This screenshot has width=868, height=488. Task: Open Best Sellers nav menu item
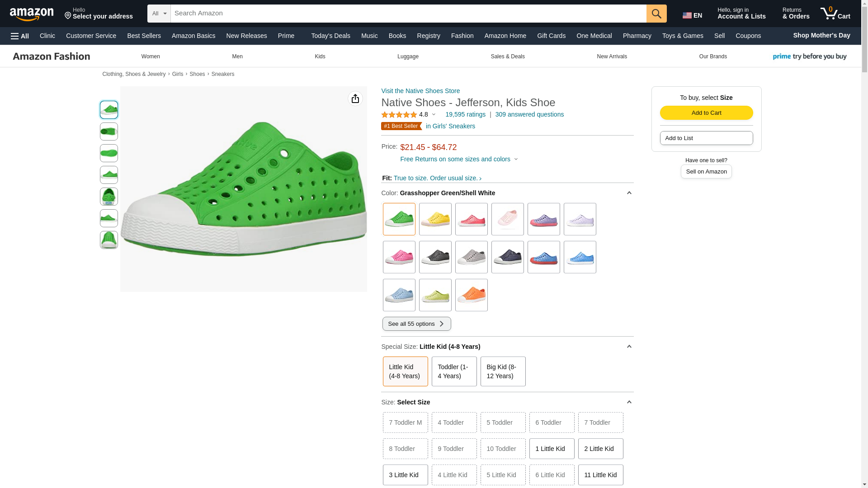(x=144, y=36)
